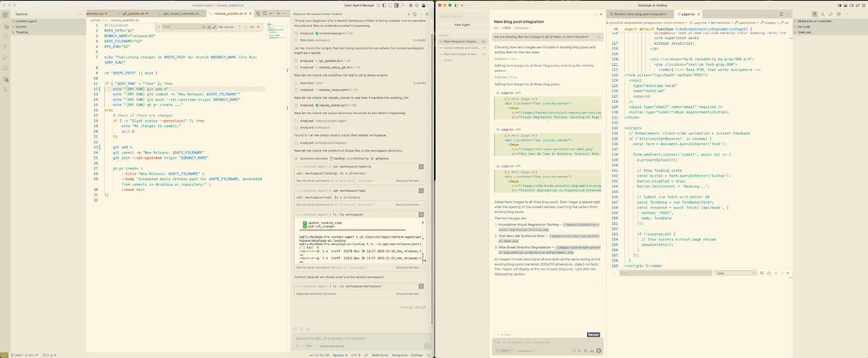Open notifications bell in Antigravity status bar
Screen dimensions: 868x358
(x=429, y=355)
